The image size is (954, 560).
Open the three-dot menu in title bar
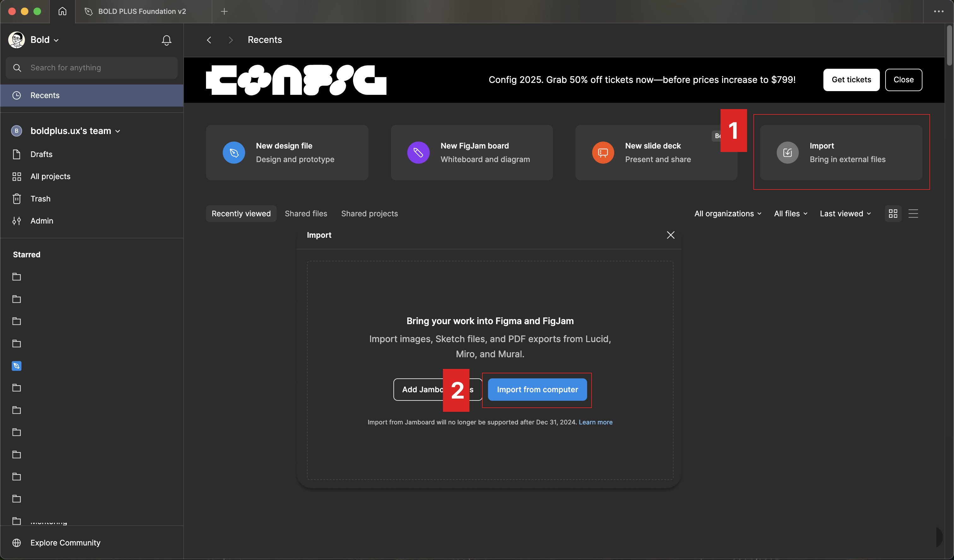coord(939,11)
